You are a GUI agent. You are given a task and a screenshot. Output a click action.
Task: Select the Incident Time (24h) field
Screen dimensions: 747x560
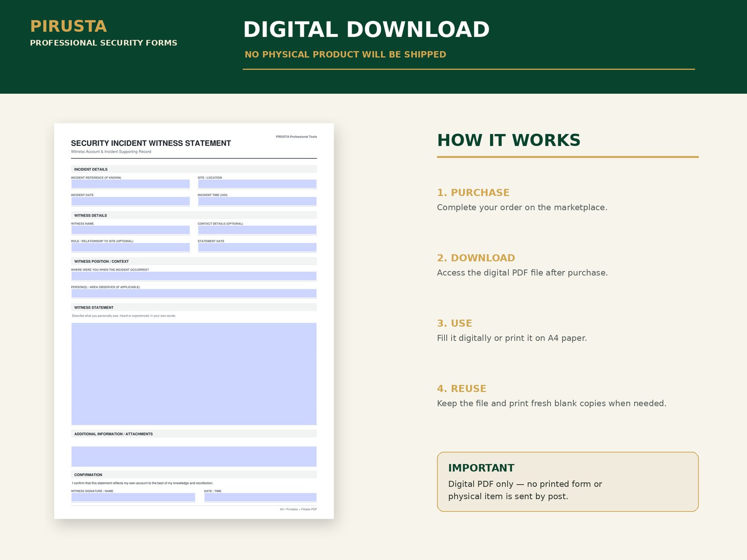point(257,201)
